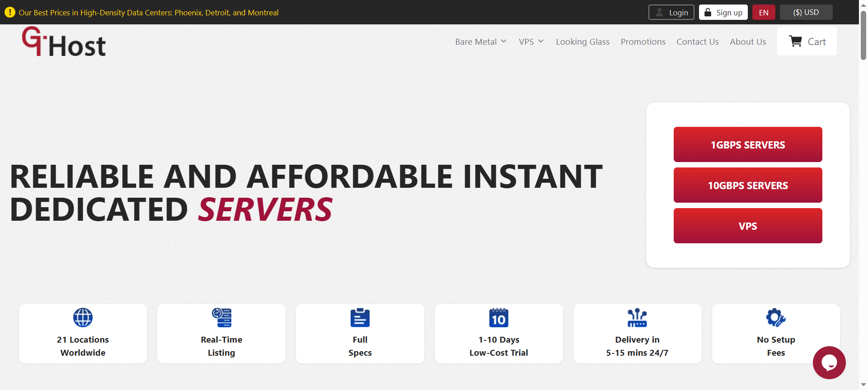This screenshot has width=868, height=390.
Task: Click the yellow alert icon in banner
Action: coord(9,13)
